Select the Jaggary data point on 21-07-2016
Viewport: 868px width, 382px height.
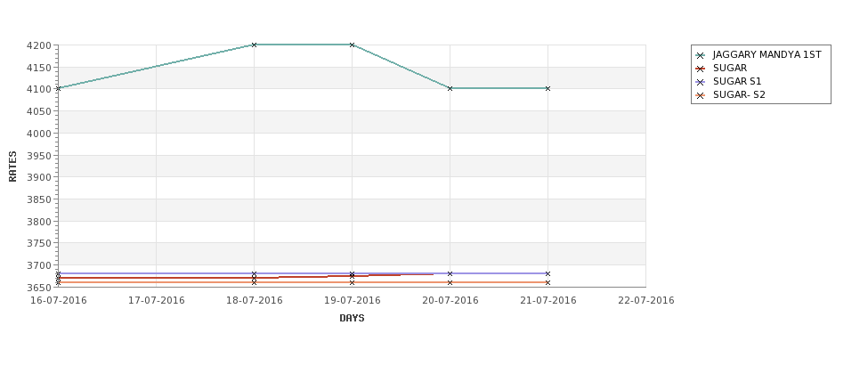[x=548, y=88]
